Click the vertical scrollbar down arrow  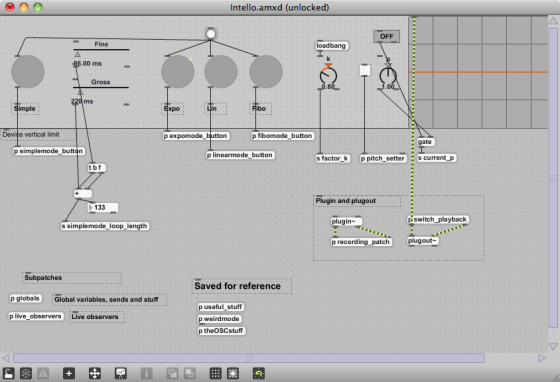pos(553,347)
